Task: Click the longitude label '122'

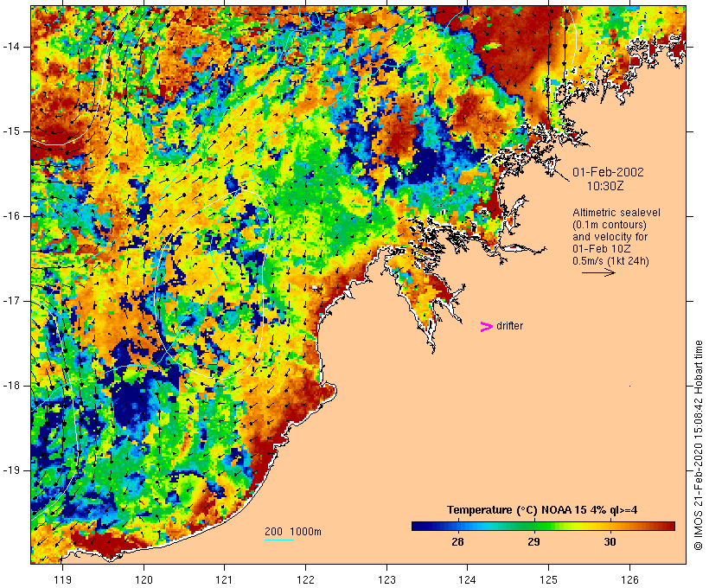Action: [306, 580]
